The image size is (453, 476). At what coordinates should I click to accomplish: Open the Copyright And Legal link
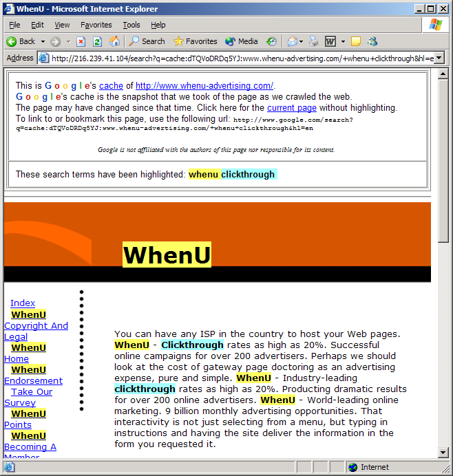point(36,325)
